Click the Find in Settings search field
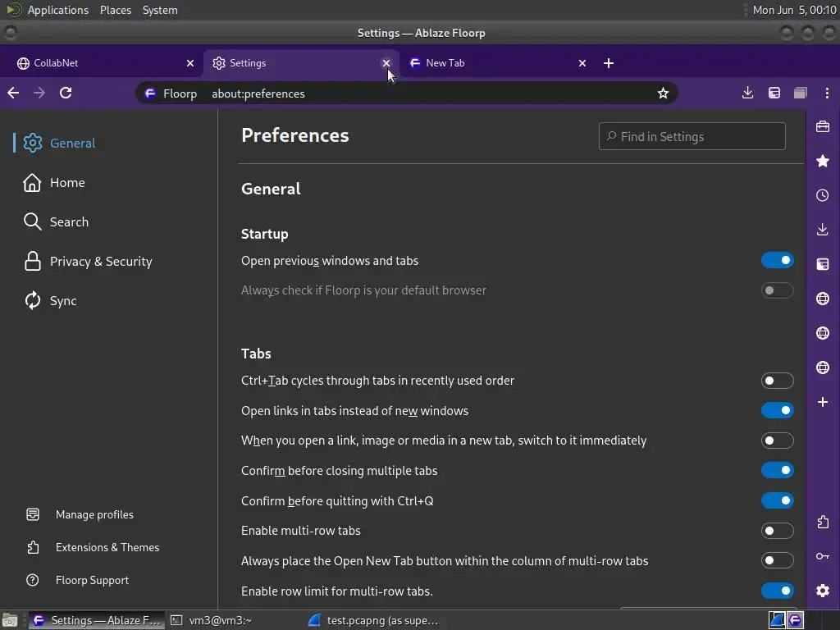Image resolution: width=840 pixels, height=630 pixels. [x=697, y=137]
